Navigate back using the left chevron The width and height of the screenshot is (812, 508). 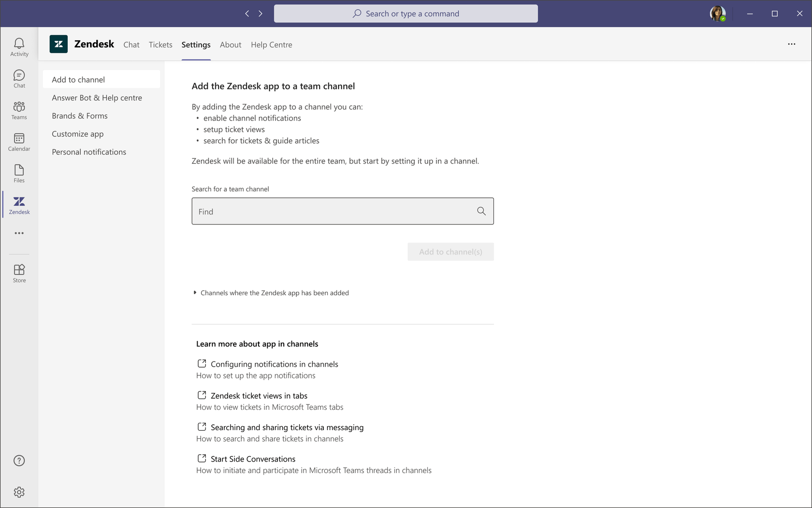[247, 13]
